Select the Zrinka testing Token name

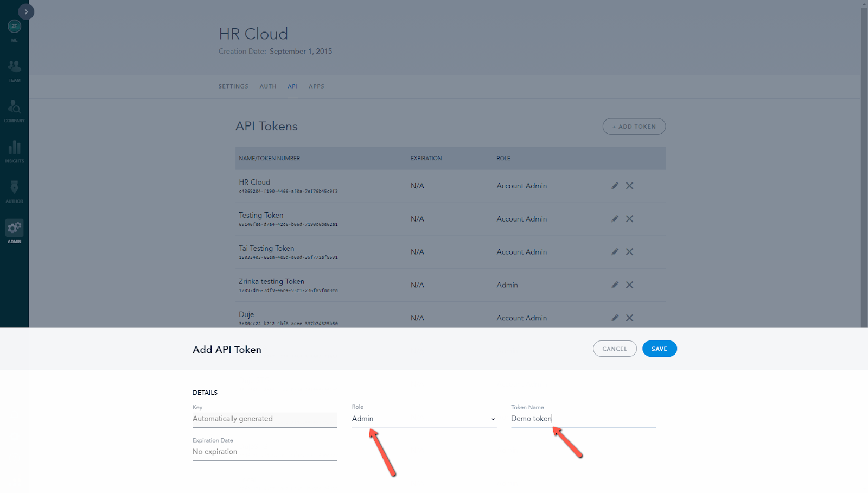click(x=271, y=282)
